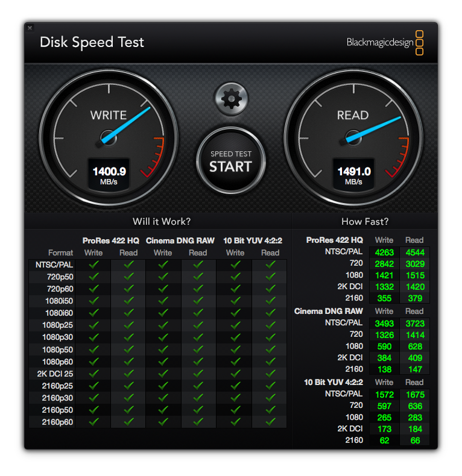Click 10 Bit YUV write checkmark for 2160p25
Screen dimensions: 462x476
point(235,386)
